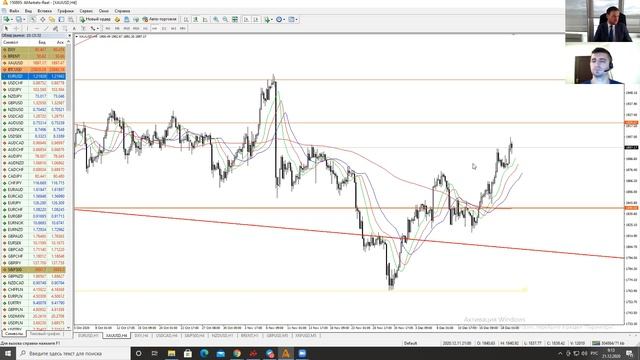The width and height of the screenshot is (640, 360).
Task: Click the Market Watch scrollbar
Action: click(69, 78)
